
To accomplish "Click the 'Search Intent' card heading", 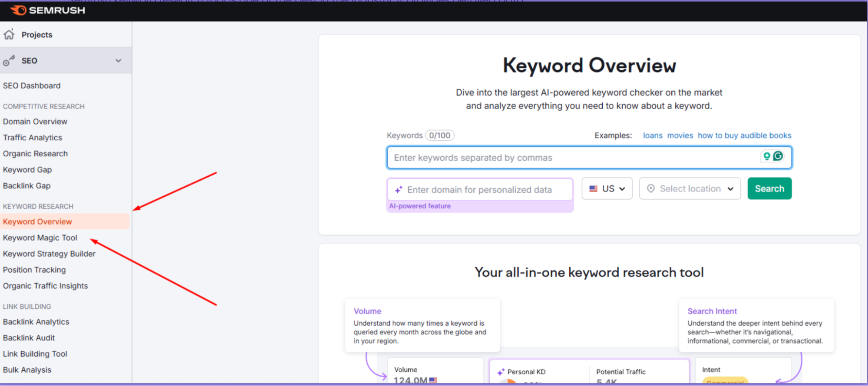I will coord(712,311).
